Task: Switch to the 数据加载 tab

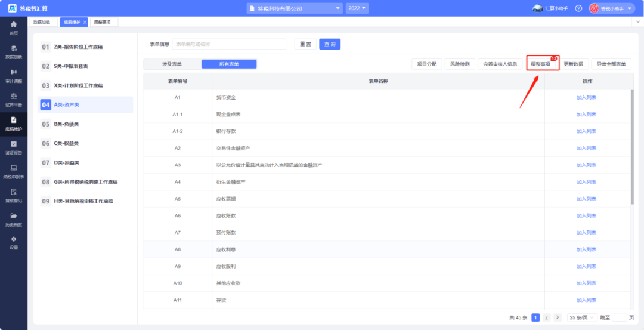Action: (44, 22)
